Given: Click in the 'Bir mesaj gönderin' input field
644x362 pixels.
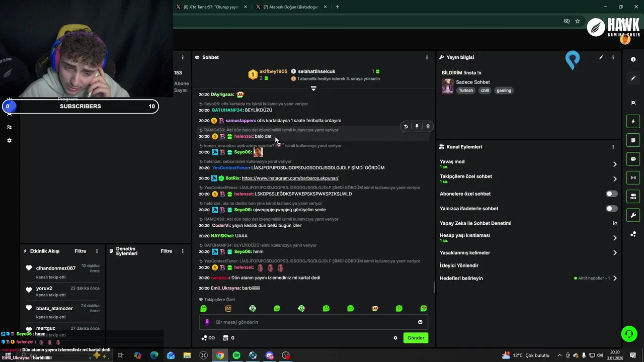Looking at the screenshot, I should (313, 322).
